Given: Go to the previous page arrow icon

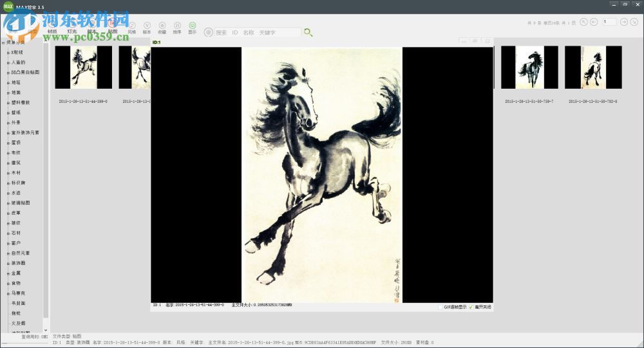Looking at the screenshot, I should 594,22.
